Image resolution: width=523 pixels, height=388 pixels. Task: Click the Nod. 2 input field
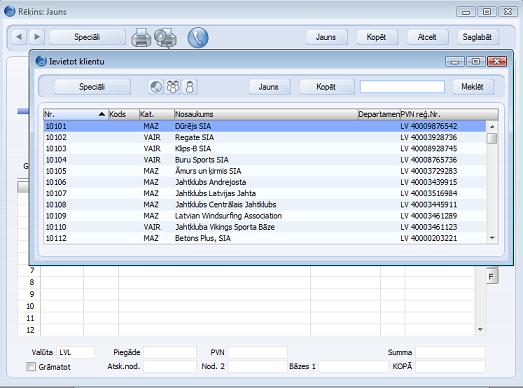[x=258, y=366]
